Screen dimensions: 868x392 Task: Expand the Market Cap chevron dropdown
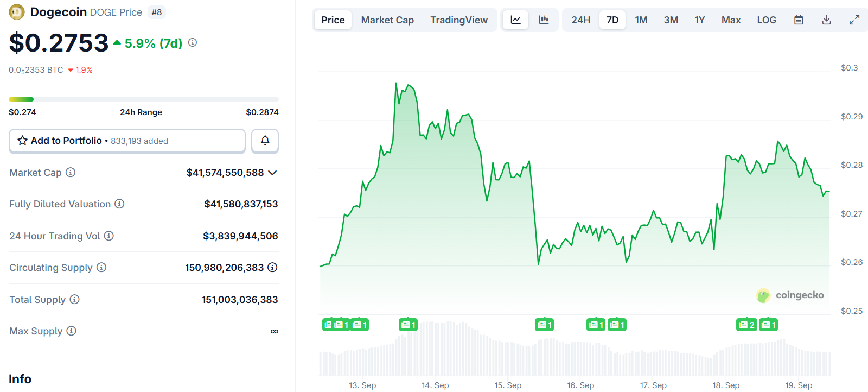tap(273, 173)
